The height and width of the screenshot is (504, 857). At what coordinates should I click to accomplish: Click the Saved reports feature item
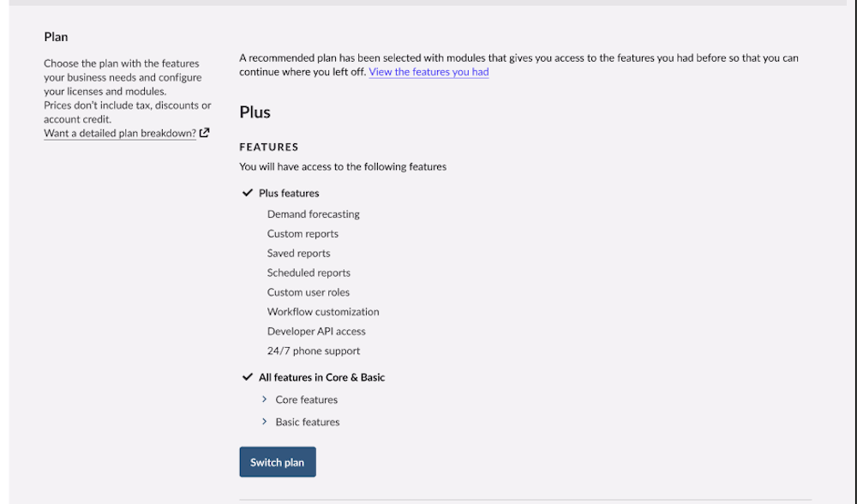[x=298, y=254]
